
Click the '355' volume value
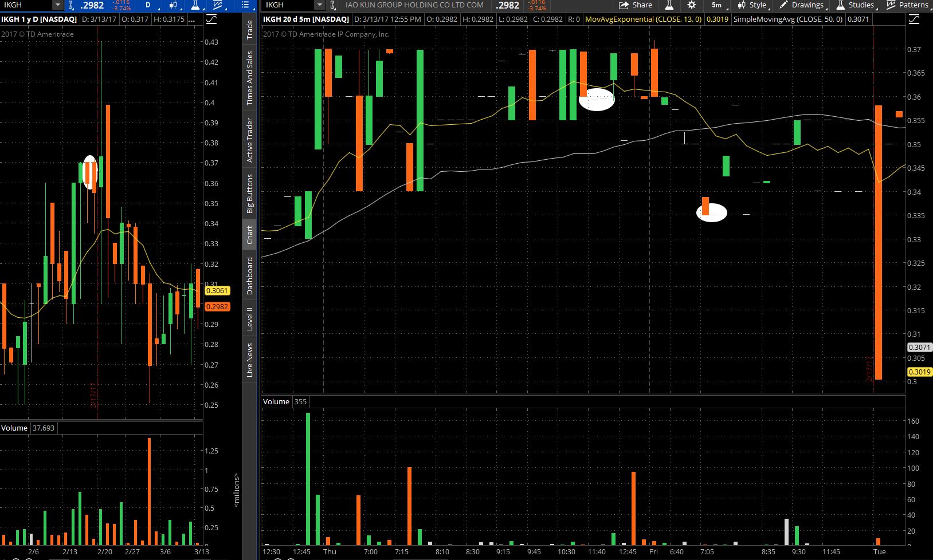[300, 401]
